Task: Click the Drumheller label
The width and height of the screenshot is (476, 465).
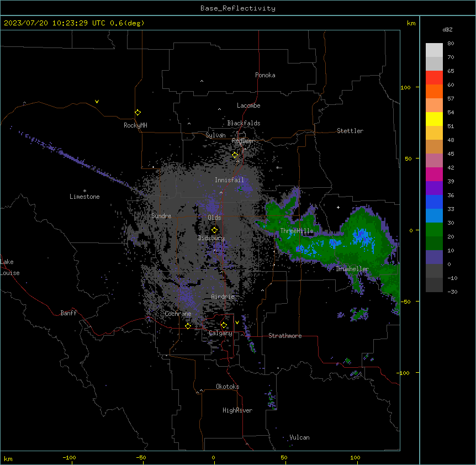Action: (x=352, y=269)
